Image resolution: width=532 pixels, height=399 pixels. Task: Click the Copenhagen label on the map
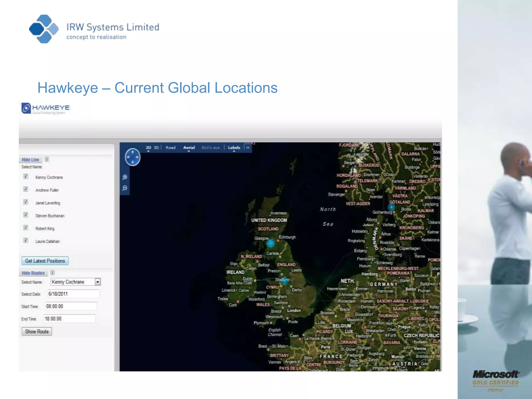410,248
